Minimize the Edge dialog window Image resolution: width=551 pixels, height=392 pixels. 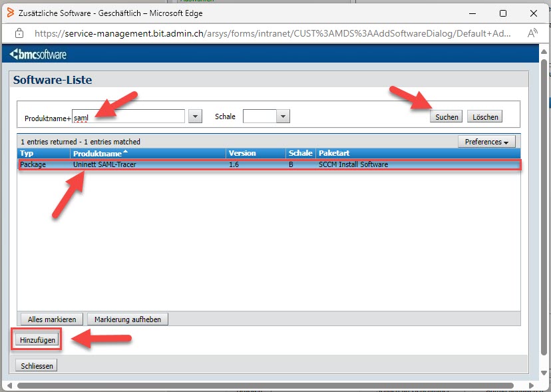pyautogui.click(x=472, y=13)
